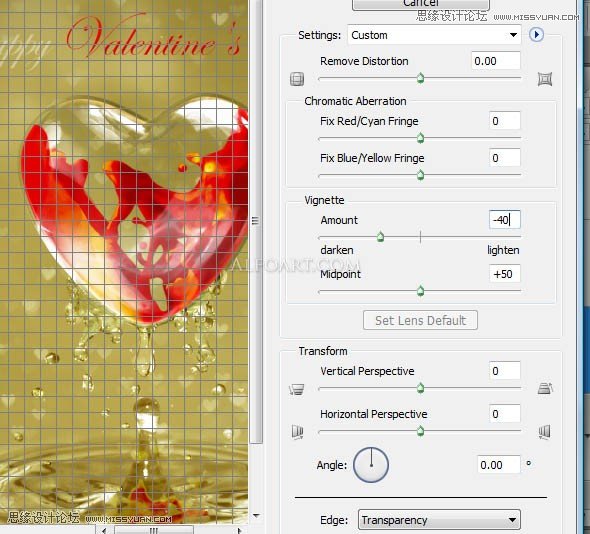
Task: Click the pincushion distortion icon
Action: click(544, 79)
